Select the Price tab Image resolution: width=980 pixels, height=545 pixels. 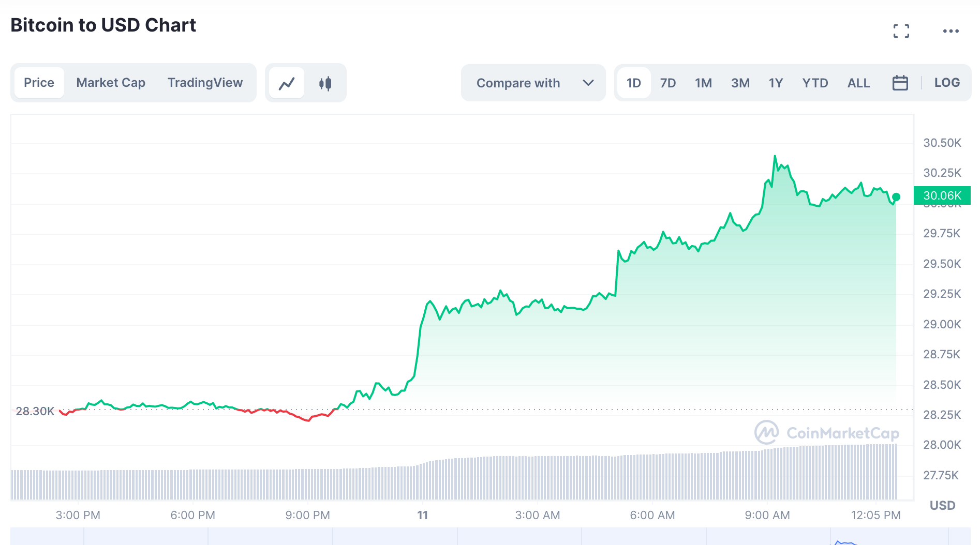click(39, 83)
